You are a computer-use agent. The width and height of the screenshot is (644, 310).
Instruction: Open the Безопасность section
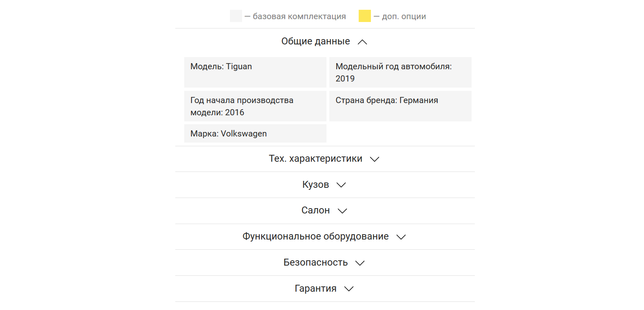point(315,263)
